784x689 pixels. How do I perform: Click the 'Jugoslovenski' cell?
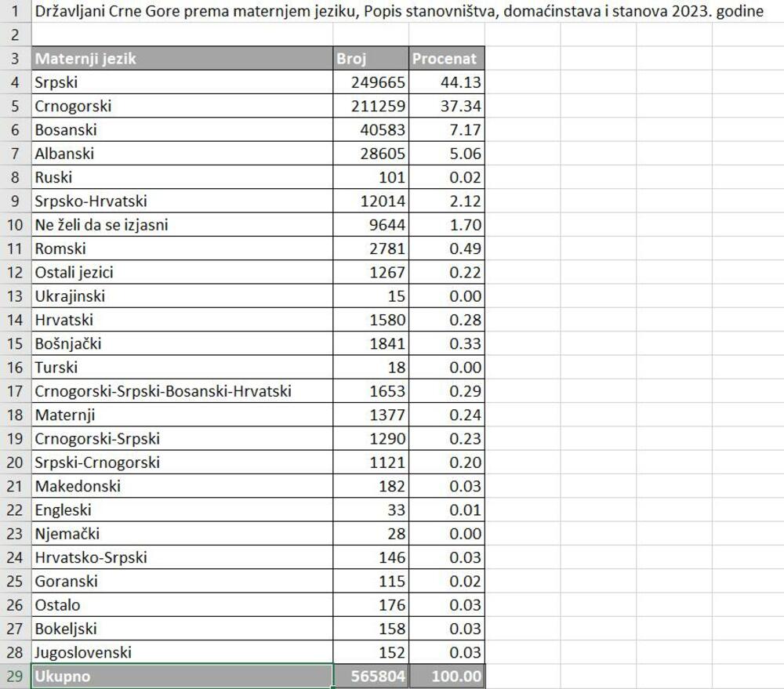coord(180,652)
